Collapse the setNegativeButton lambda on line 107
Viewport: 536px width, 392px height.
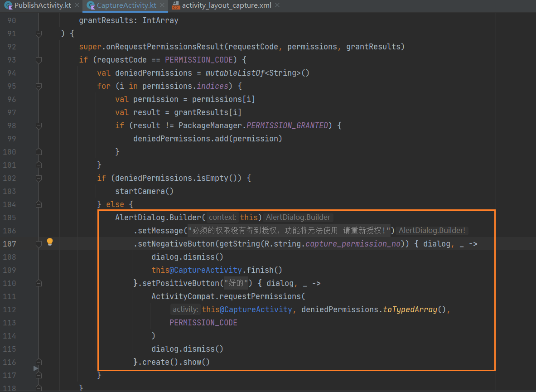click(x=39, y=244)
